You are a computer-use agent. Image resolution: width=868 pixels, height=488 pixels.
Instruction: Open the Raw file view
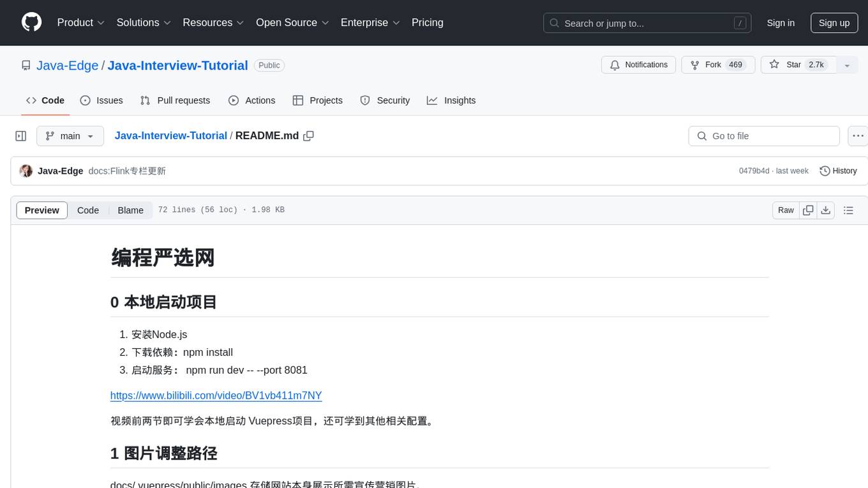(786, 210)
